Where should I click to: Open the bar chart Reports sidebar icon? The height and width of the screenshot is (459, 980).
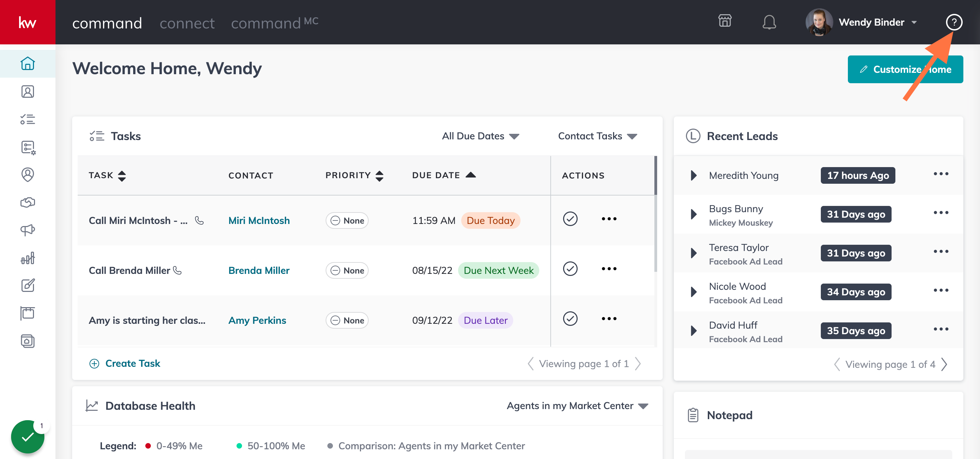point(27,258)
